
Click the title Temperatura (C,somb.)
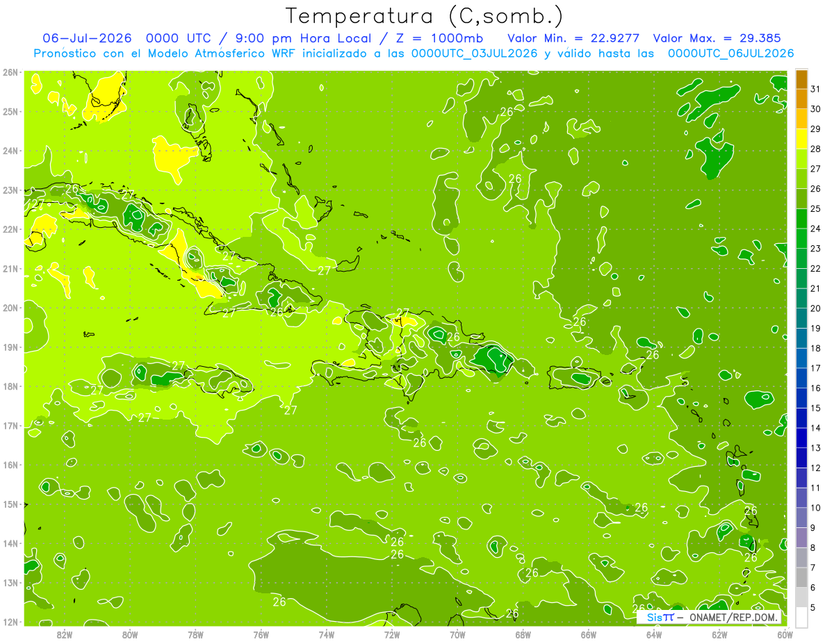point(425,16)
